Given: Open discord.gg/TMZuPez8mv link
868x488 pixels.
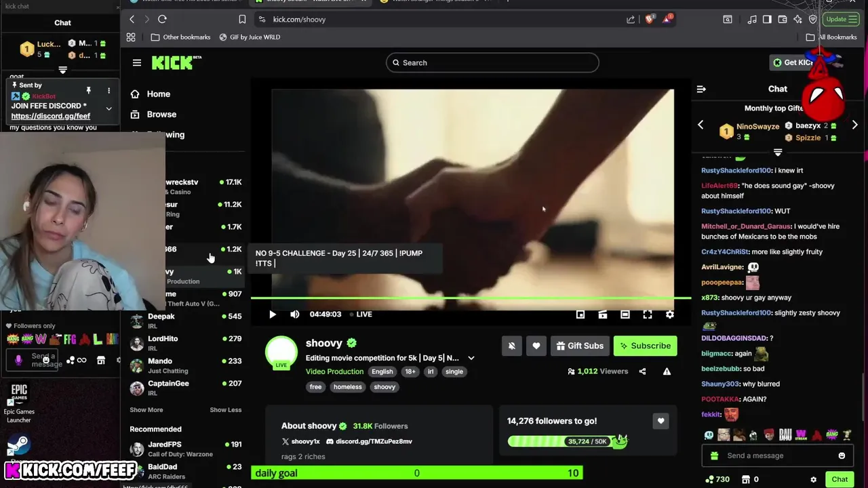Looking at the screenshot, I should [369, 441].
